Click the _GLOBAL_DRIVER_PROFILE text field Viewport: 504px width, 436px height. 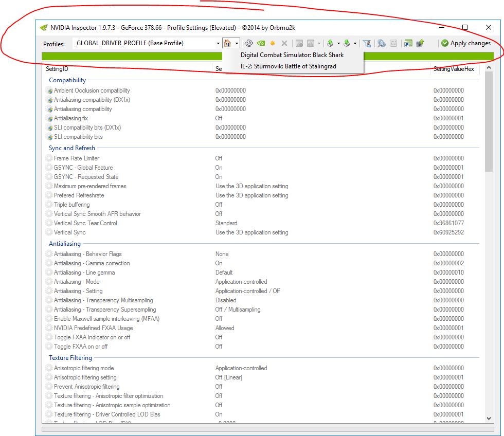click(x=144, y=43)
